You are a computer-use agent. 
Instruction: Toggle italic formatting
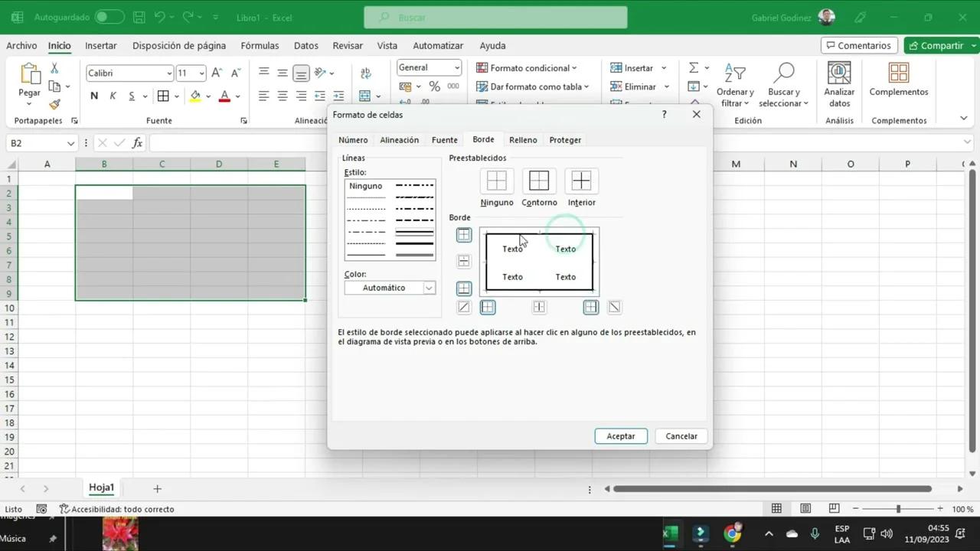tap(112, 96)
